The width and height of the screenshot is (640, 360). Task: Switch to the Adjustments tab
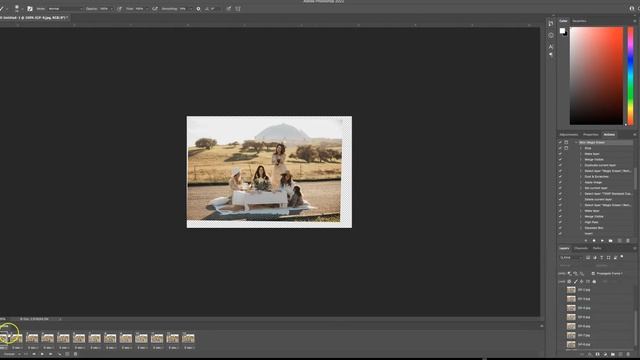(x=569, y=134)
